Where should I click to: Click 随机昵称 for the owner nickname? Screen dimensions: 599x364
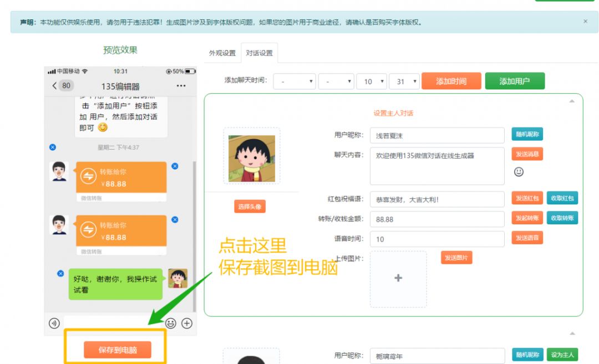pos(527,134)
